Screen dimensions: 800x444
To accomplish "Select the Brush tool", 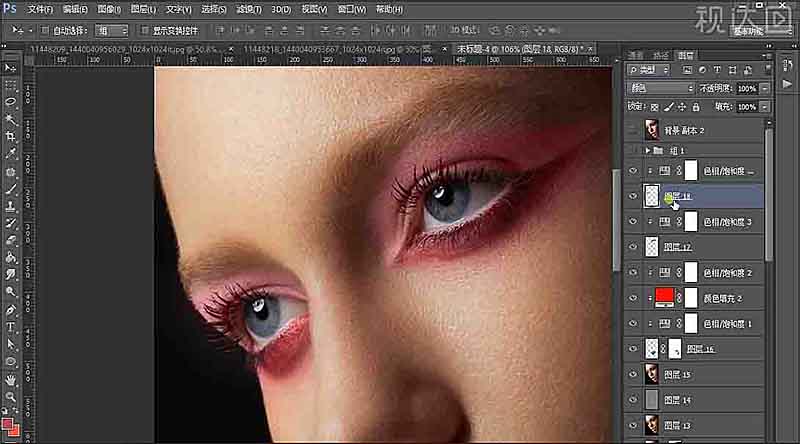I will (10, 189).
